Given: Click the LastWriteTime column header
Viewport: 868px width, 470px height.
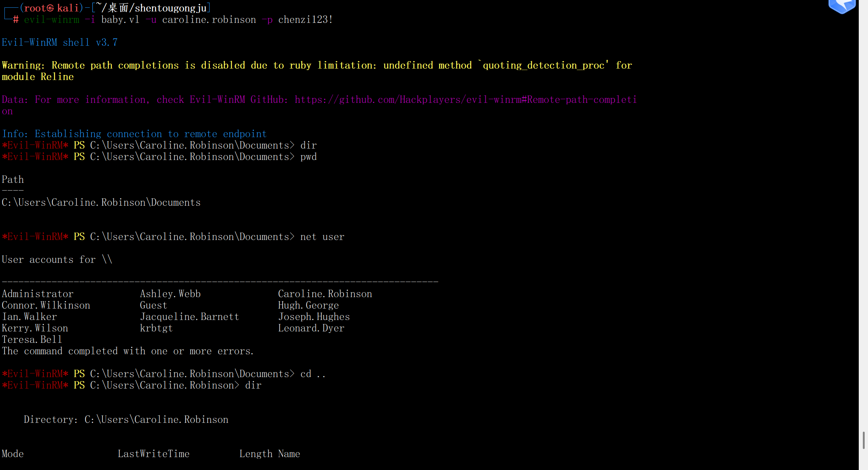Looking at the screenshot, I should coord(153,454).
